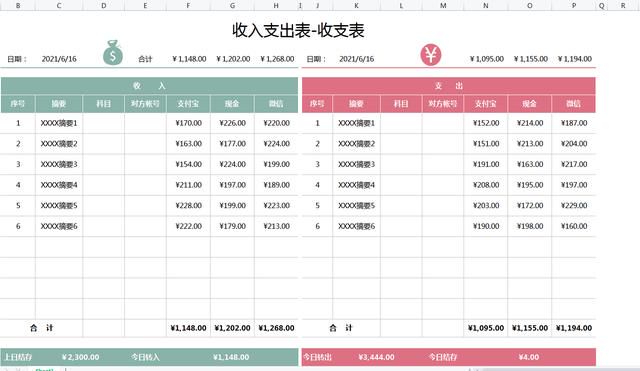Image resolution: width=640 pixels, height=371 pixels.
Task: Click the expense date cell 2021/6/16
Action: pyautogui.click(x=357, y=59)
